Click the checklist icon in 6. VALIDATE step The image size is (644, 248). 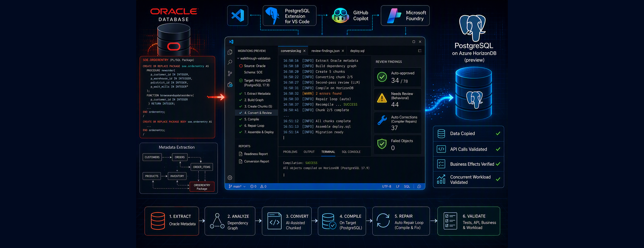point(450,221)
